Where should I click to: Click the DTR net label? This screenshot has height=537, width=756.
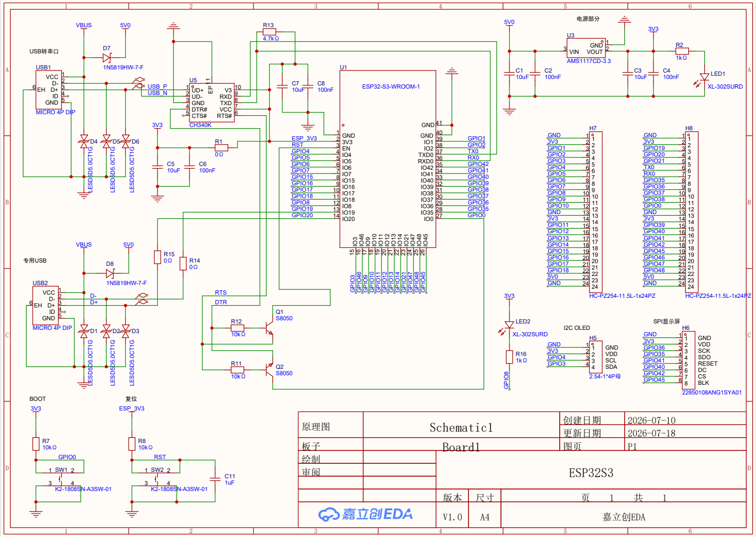tap(221, 302)
